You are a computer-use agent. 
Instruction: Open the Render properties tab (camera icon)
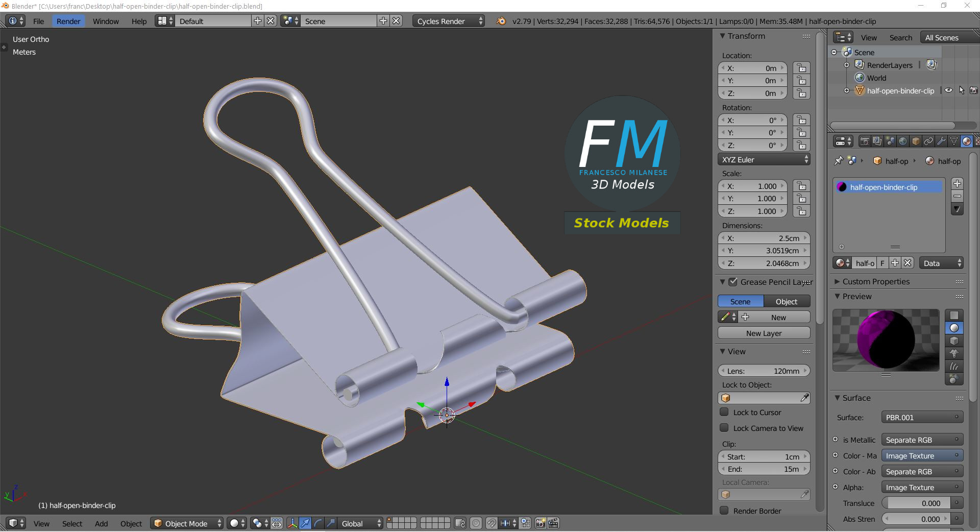(x=865, y=141)
